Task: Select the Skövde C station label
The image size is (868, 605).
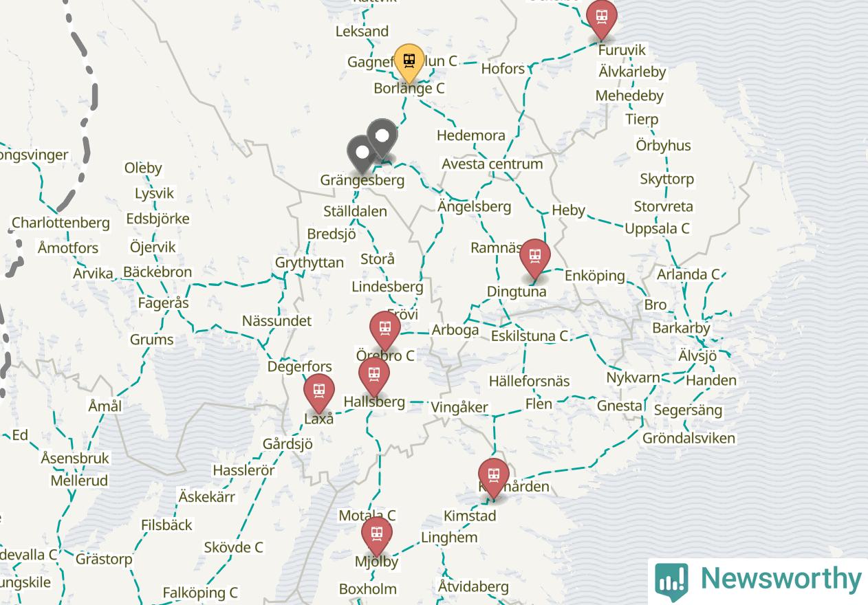Action: [233, 547]
